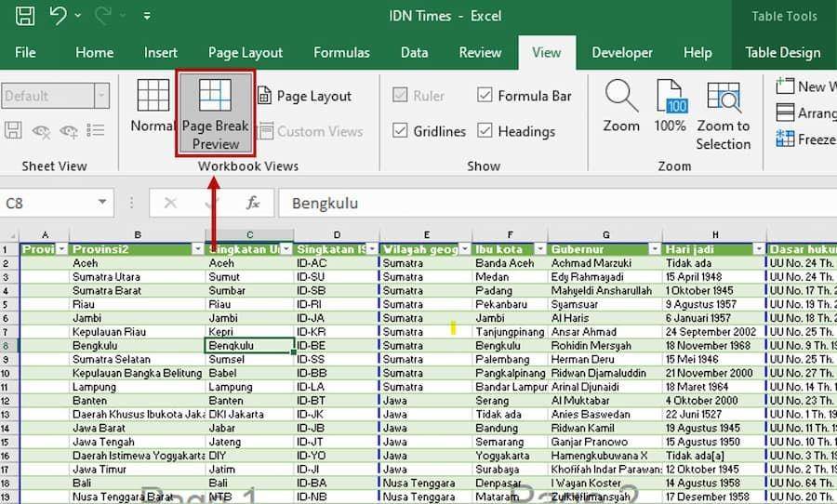This screenshot has width=837, height=504.
Task: Open the Data tab
Action: [x=414, y=52]
